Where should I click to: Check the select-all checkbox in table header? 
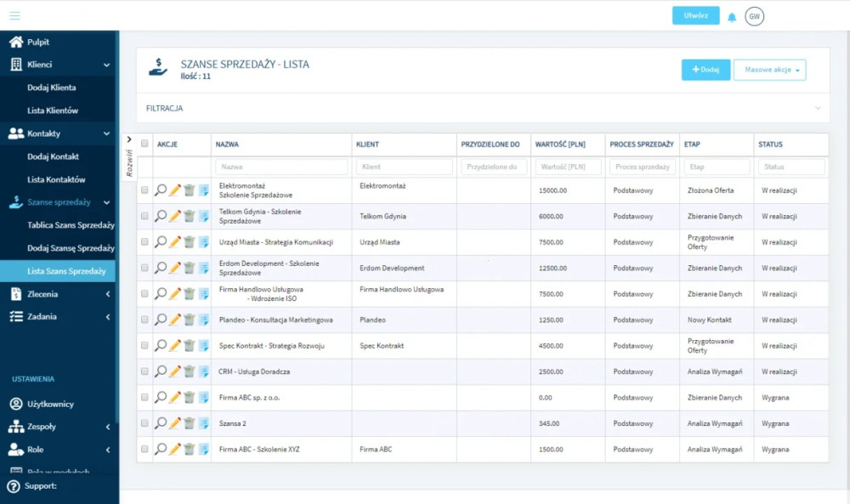pos(144,144)
